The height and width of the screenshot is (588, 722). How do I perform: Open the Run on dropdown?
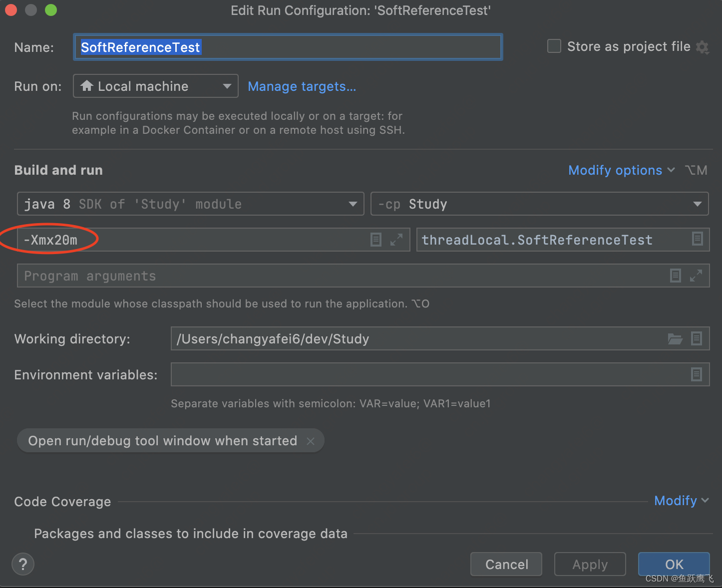227,86
